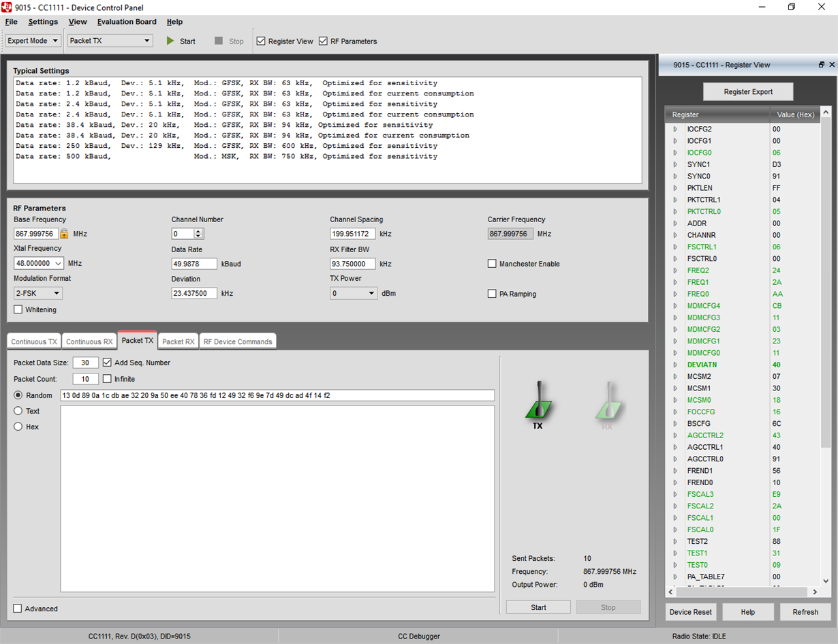The image size is (838, 644).
Task: Switch to the RF Device Commands tab
Action: 238,341
